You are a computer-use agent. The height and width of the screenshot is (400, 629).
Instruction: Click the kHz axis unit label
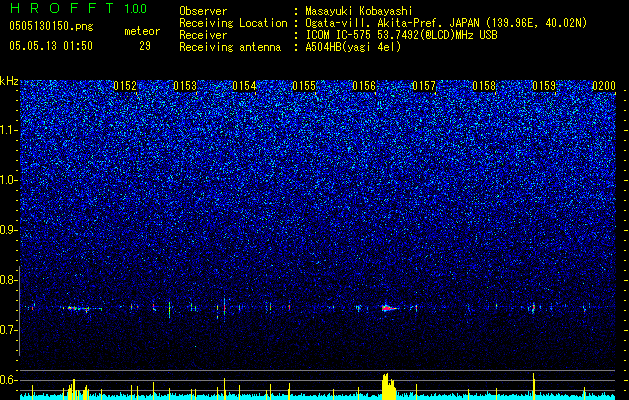tap(9, 81)
